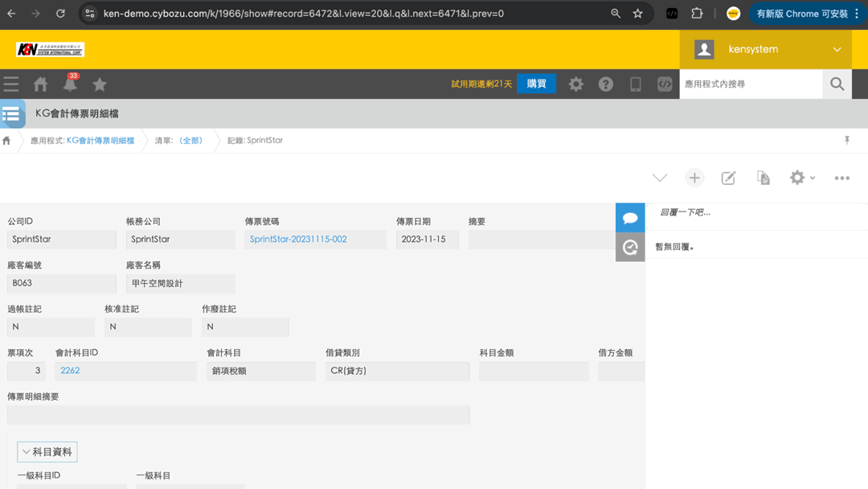Add a new record with plus icon
The width and height of the screenshot is (868, 489).
click(694, 178)
